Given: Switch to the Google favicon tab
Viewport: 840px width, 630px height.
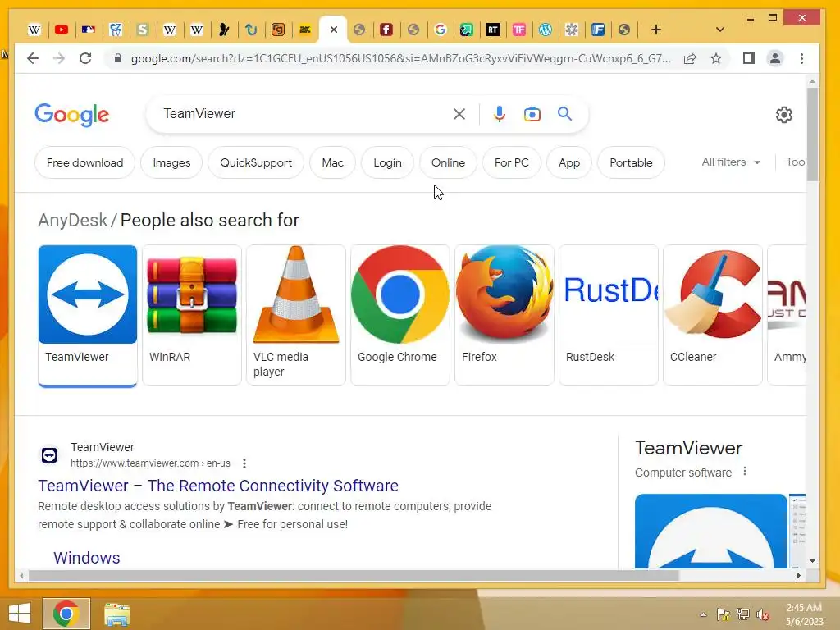Looking at the screenshot, I should (441, 30).
